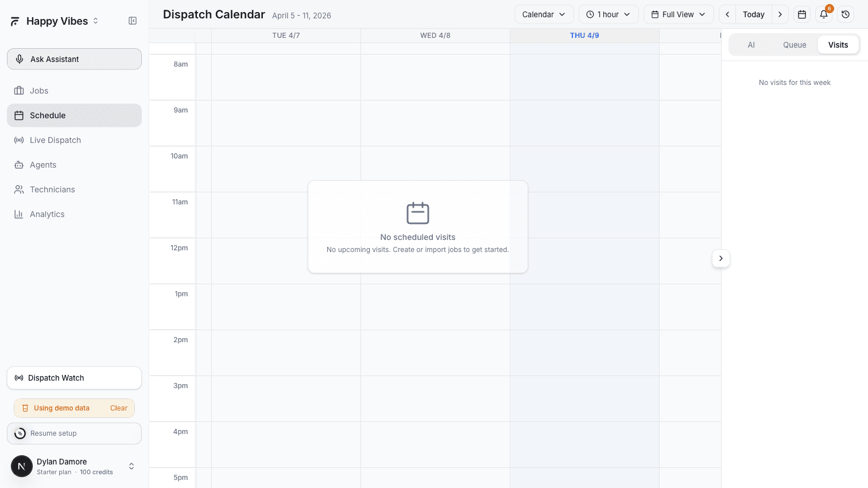Open the date picker calendar icon
This screenshot has height=488, width=868.
tap(801, 14)
